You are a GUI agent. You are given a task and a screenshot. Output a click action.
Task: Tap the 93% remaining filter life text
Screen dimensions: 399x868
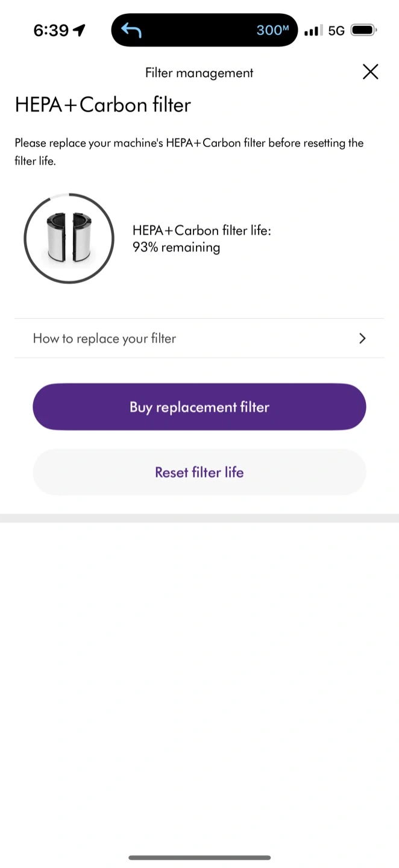pos(176,247)
